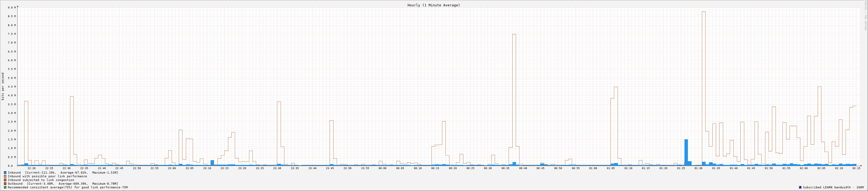Click the green recommended average legend marker
The width and height of the screenshot is (868, 191).
tap(5, 187)
